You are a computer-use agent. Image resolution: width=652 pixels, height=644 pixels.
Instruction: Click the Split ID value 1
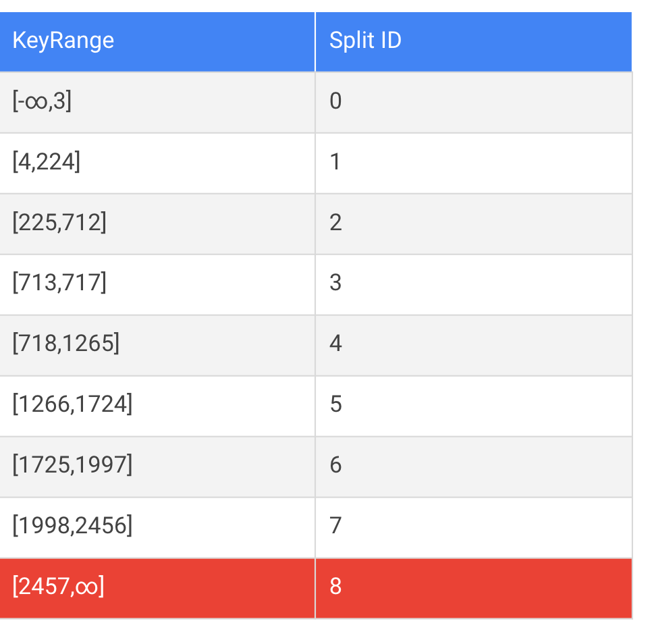335,162
